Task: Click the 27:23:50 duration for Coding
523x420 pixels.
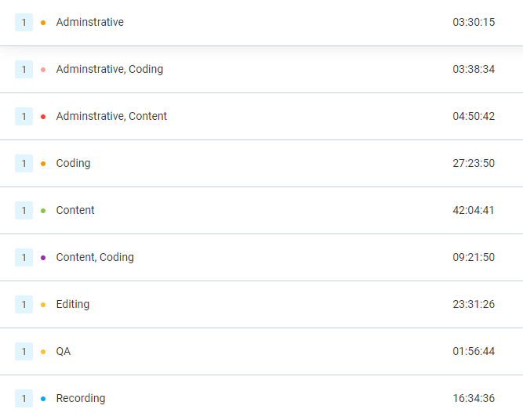Action: pyautogui.click(x=474, y=163)
